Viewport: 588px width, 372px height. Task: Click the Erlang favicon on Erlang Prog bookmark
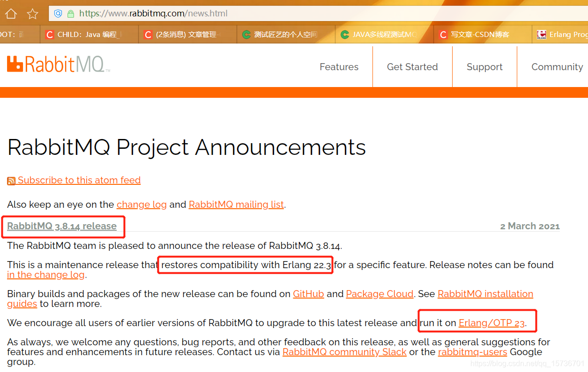(x=542, y=34)
